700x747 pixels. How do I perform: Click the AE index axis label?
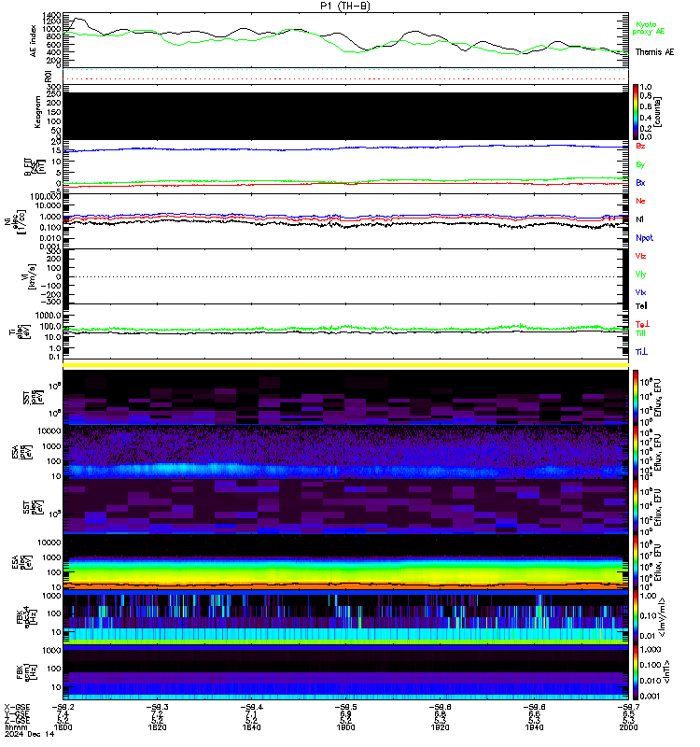tap(33, 41)
